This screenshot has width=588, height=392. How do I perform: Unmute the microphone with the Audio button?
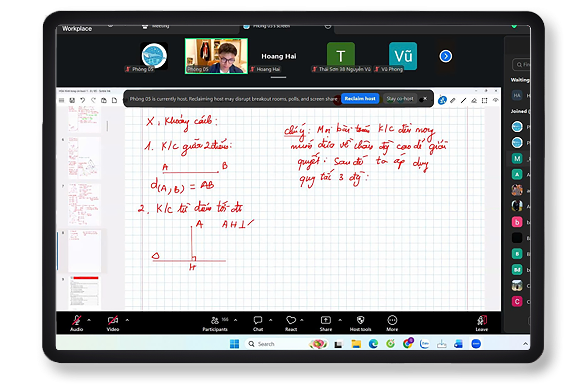(x=77, y=320)
